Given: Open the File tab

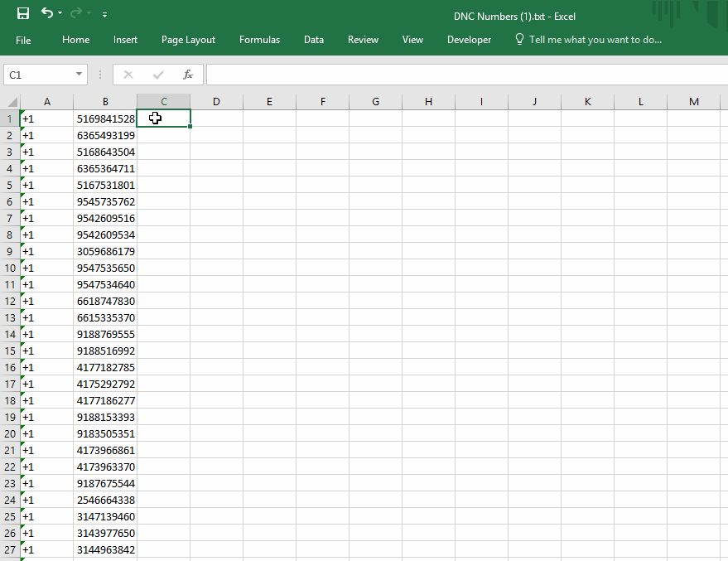Looking at the screenshot, I should pyautogui.click(x=23, y=41).
